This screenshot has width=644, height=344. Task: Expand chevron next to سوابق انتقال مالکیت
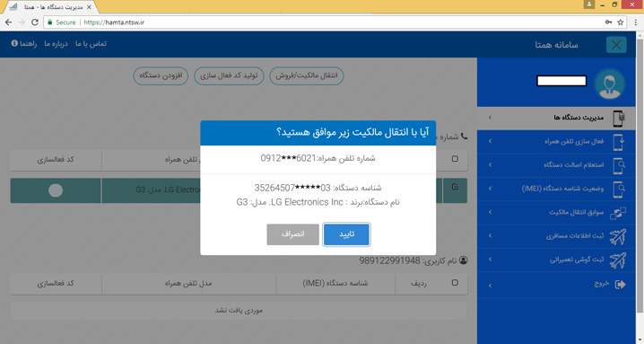(490, 212)
